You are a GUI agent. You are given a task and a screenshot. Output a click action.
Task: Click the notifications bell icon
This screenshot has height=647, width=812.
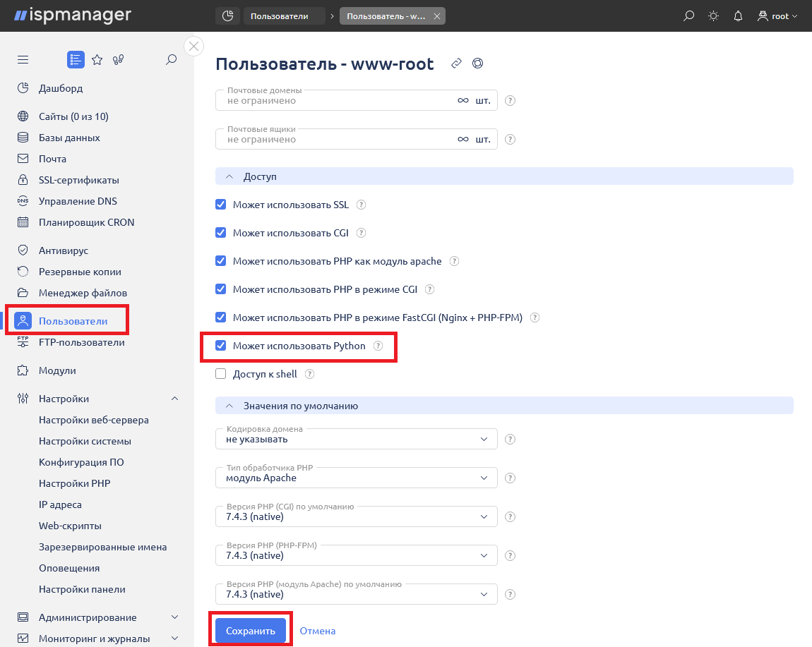[738, 15]
